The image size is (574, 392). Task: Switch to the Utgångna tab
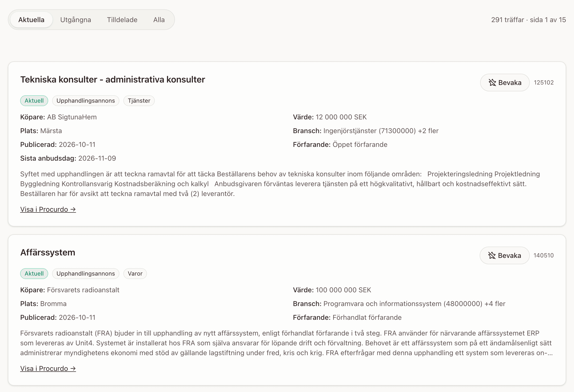76,20
